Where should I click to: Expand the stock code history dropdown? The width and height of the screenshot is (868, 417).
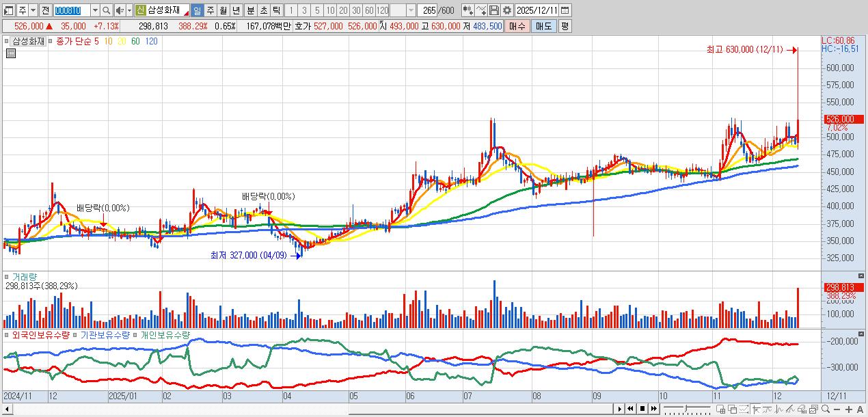95,10
